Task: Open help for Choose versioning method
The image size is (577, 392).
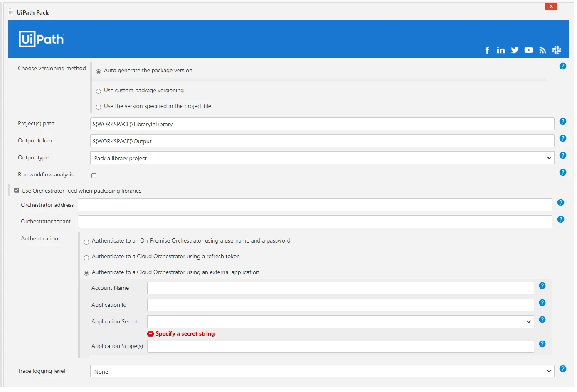Action: click(563, 66)
